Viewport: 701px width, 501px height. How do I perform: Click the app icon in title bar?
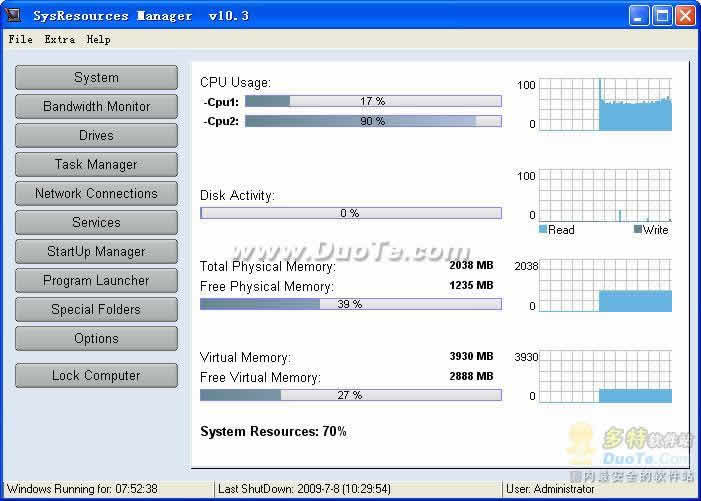[13, 15]
